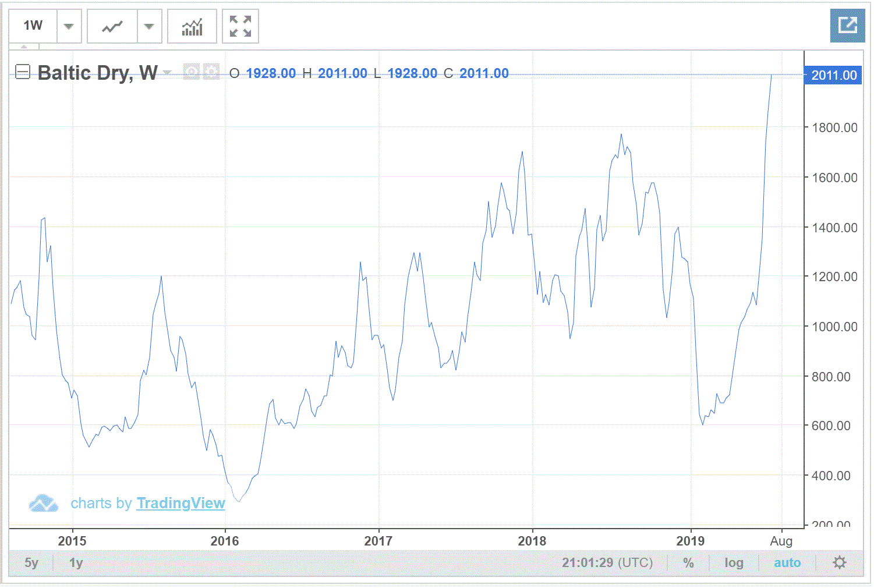Toggle the auto scale option

pos(787,562)
